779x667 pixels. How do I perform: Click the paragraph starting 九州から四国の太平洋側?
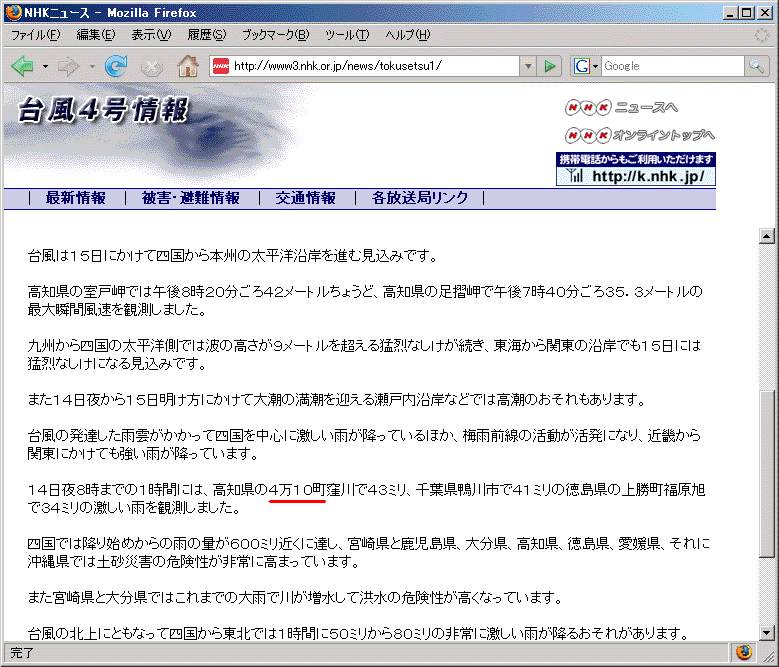pos(364,355)
